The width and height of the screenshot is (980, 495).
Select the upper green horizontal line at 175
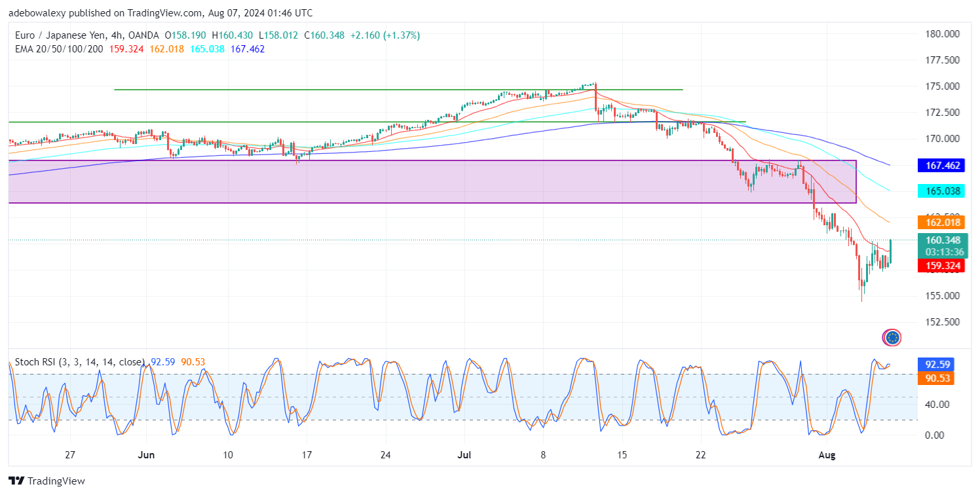point(398,90)
